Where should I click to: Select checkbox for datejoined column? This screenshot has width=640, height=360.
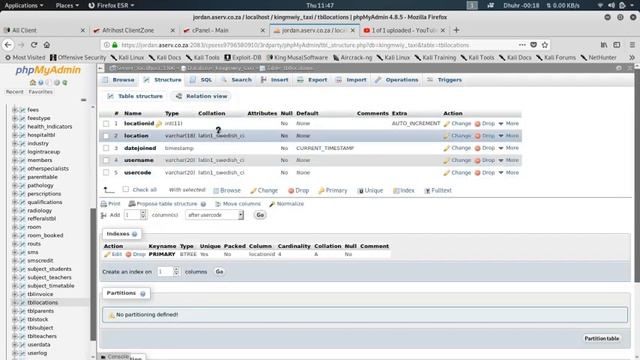click(x=106, y=148)
